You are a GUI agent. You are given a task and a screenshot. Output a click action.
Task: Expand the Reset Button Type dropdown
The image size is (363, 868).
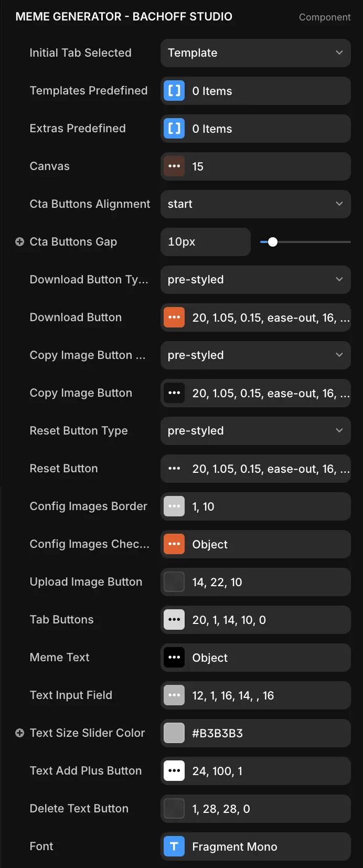tap(255, 431)
